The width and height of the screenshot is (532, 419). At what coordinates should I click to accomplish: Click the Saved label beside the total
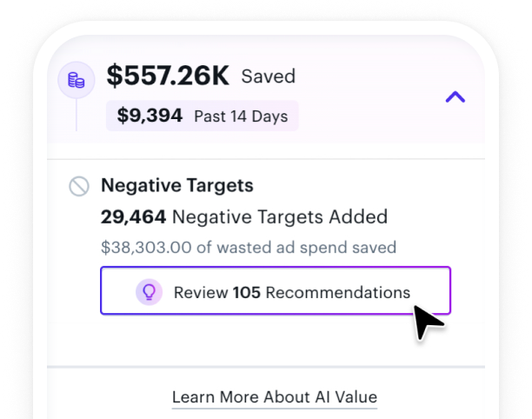click(268, 76)
